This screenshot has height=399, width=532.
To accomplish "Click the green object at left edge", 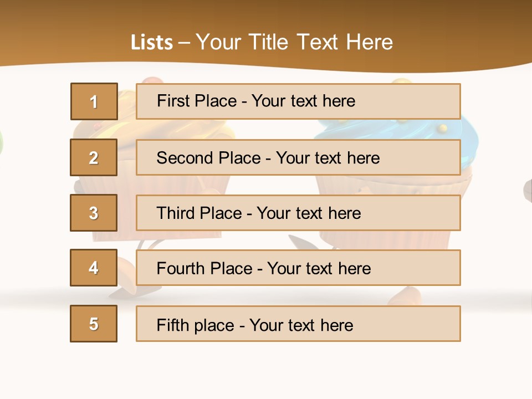I will click(1, 143).
